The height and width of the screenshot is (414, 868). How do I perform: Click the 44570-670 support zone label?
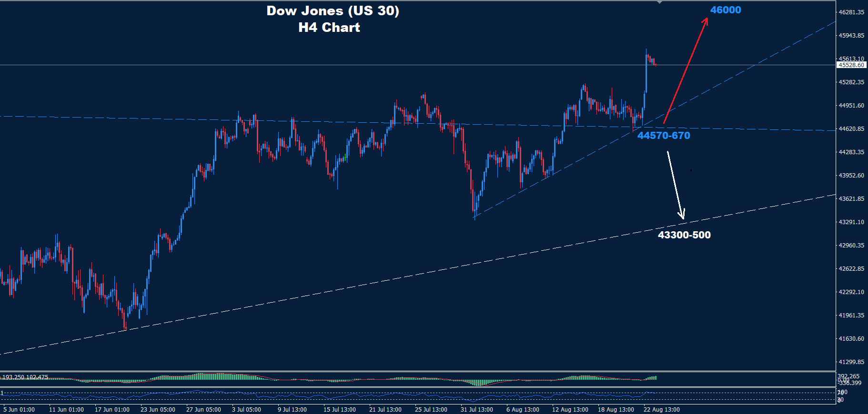pos(663,136)
